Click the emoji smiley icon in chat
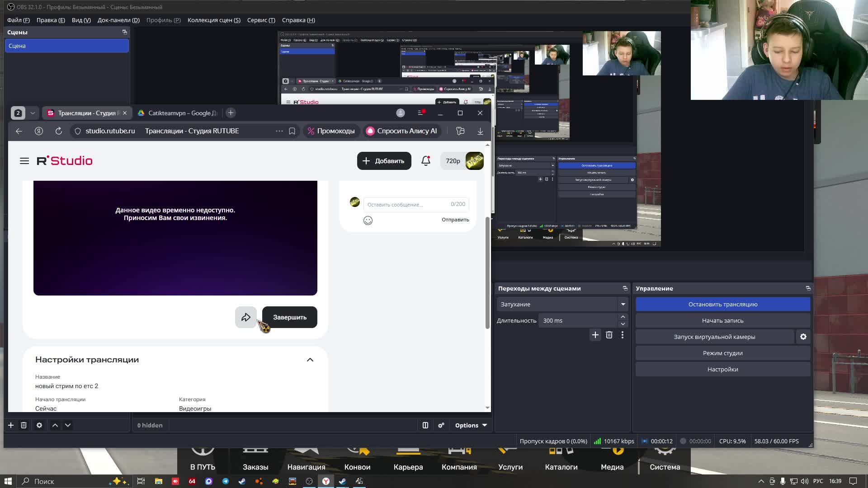Image resolution: width=868 pixels, height=488 pixels. (x=368, y=221)
